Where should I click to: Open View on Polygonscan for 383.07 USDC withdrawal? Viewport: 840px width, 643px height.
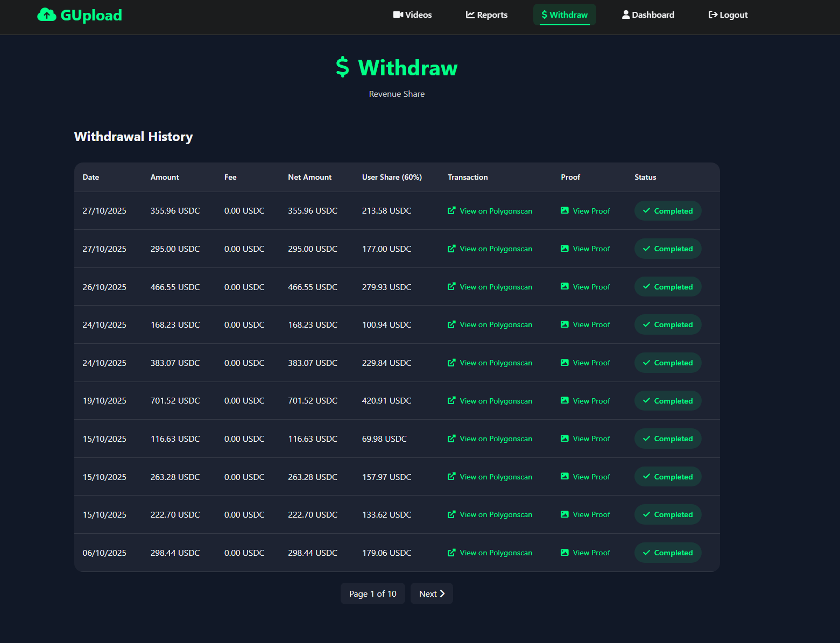[x=495, y=363]
